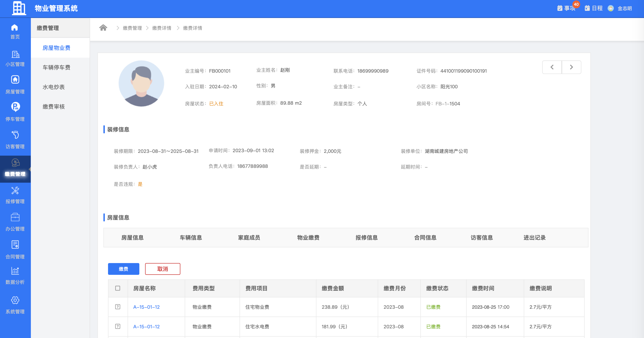Check the 住宅水电费 row checkbox
The height and width of the screenshot is (338, 644).
(118, 326)
